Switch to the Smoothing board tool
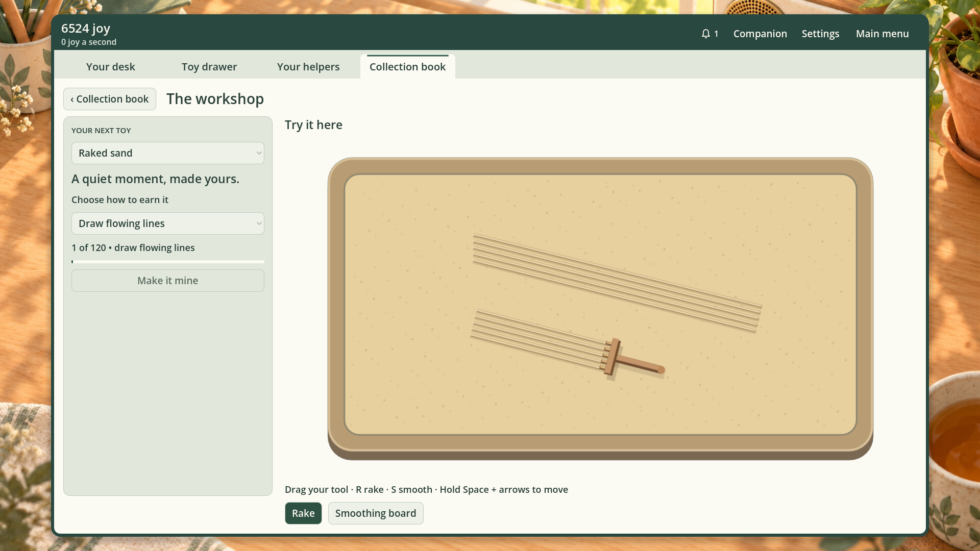This screenshot has width=980, height=551. (x=376, y=513)
